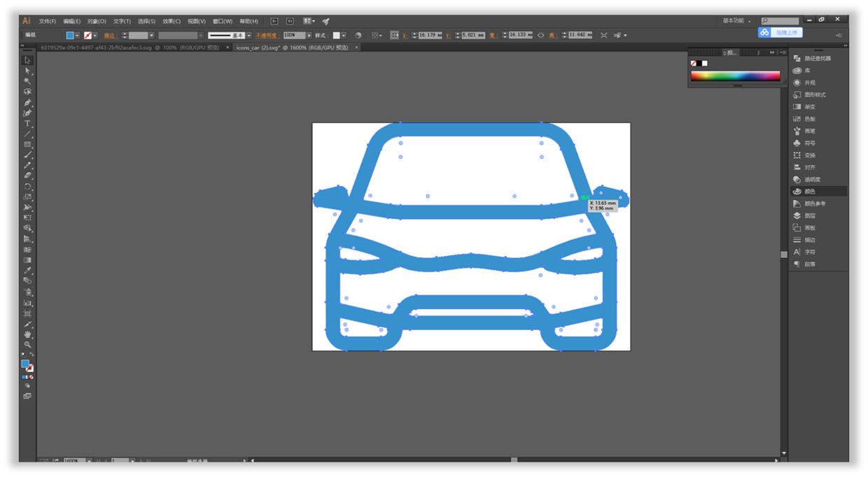Select the Direct Selection tool

(x=28, y=71)
